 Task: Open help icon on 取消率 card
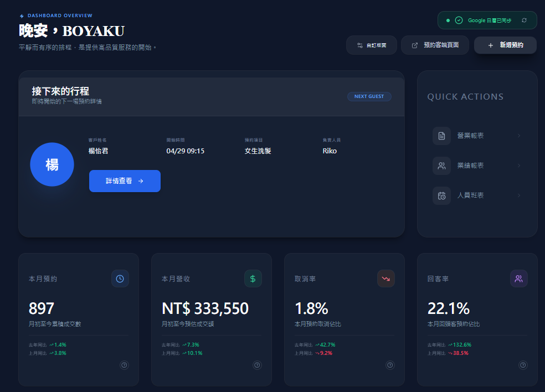coord(390,365)
